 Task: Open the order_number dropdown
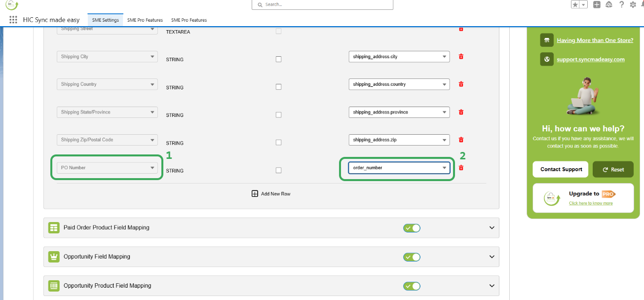[x=399, y=168]
